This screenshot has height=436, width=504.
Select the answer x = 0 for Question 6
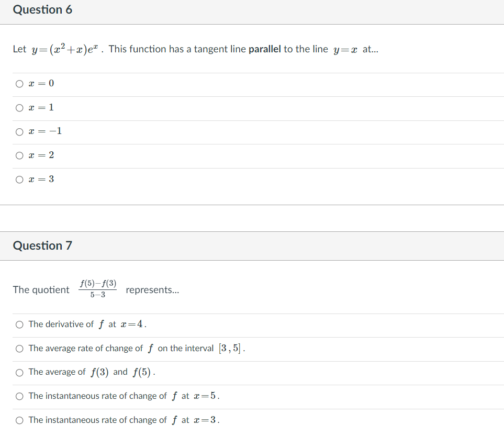click(x=19, y=83)
